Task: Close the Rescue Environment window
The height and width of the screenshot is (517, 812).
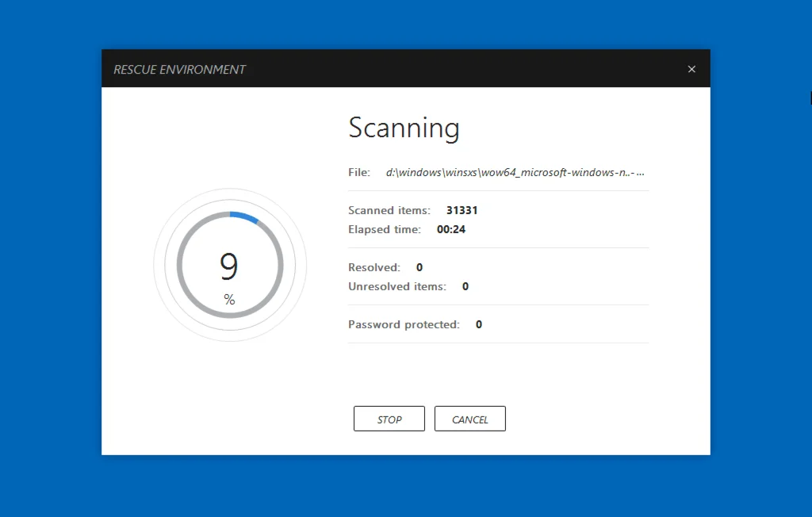Action: (x=691, y=69)
